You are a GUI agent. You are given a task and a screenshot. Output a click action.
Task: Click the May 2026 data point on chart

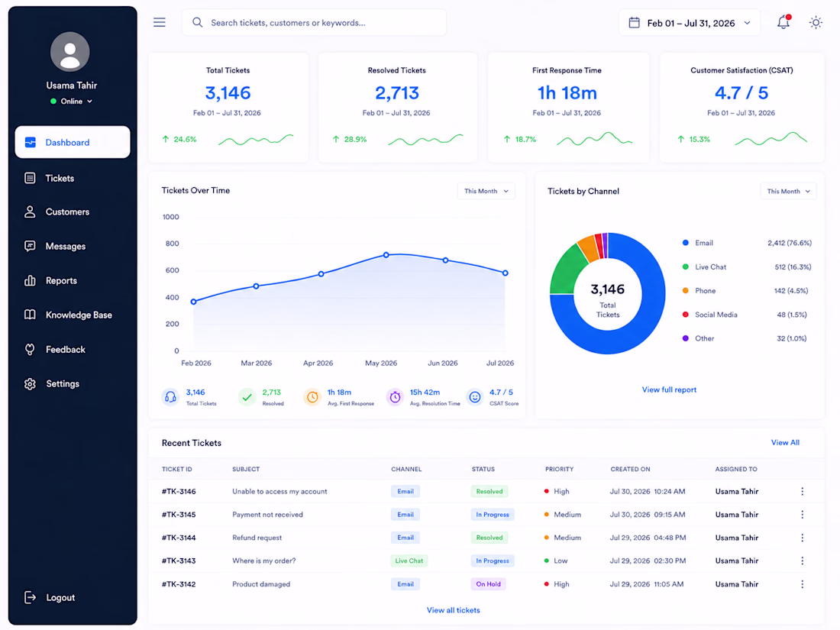(x=386, y=255)
